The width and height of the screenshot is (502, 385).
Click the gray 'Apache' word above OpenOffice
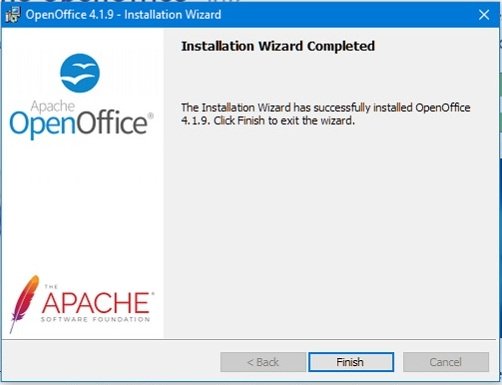[53, 106]
